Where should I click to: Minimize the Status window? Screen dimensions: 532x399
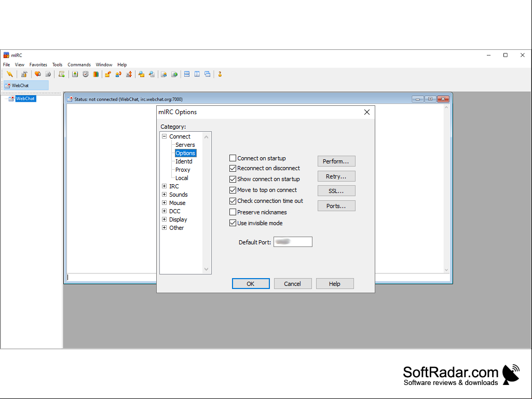[x=418, y=99]
